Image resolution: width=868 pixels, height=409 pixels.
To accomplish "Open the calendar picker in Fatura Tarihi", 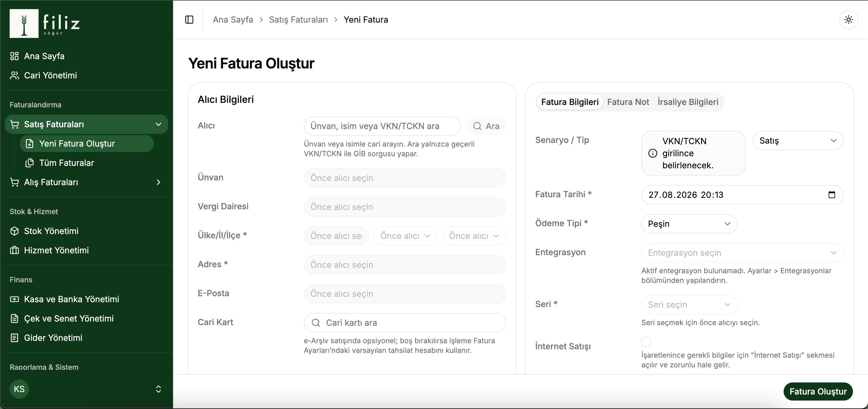I will pyautogui.click(x=832, y=195).
